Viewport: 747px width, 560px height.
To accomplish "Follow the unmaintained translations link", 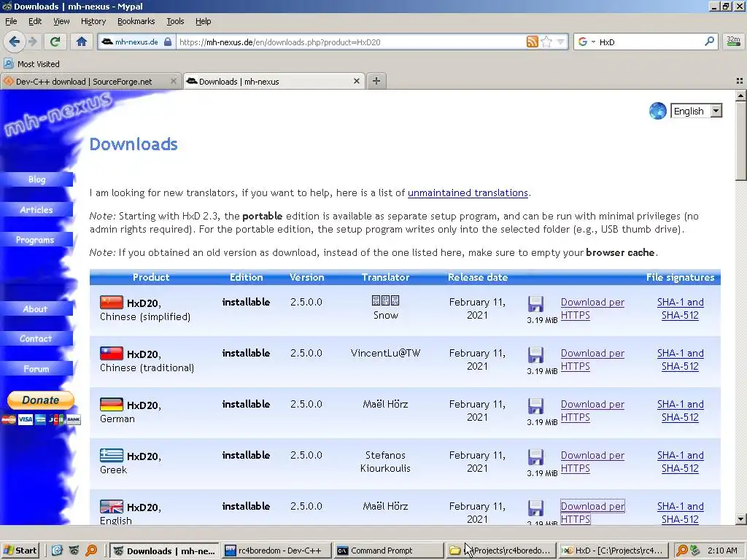I will (468, 192).
